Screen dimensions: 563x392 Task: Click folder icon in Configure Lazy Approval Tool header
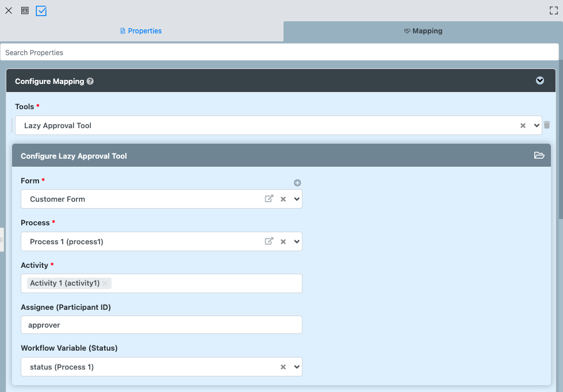coord(539,155)
